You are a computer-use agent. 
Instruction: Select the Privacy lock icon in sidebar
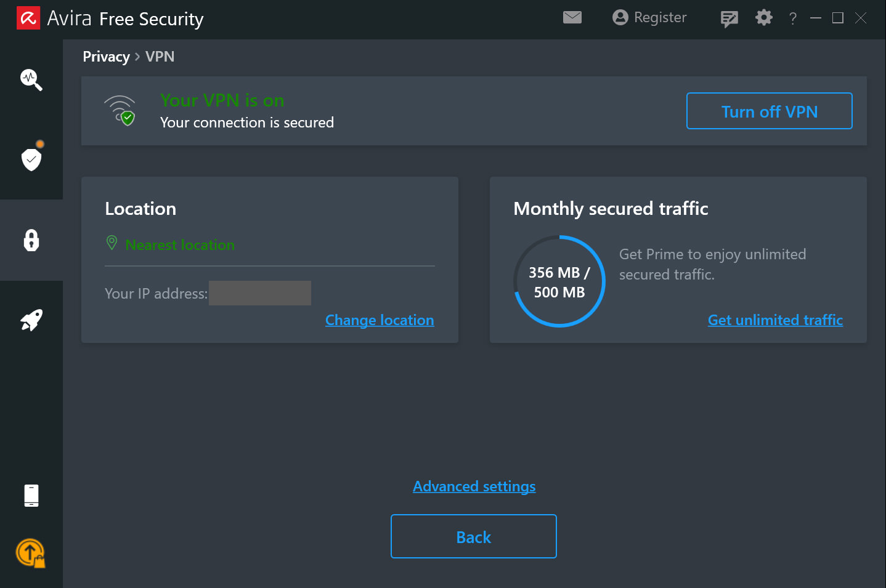pos(31,240)
